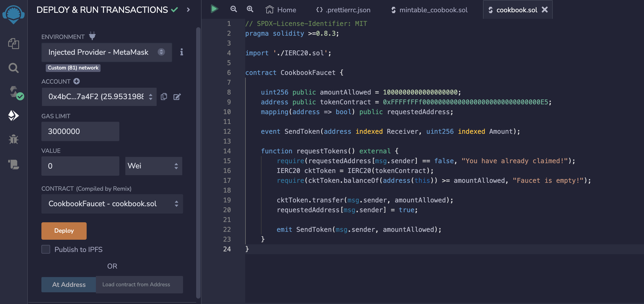644x304 pixels.
Task: Click the sign message edit icon
Action: (x=177, y=97)
